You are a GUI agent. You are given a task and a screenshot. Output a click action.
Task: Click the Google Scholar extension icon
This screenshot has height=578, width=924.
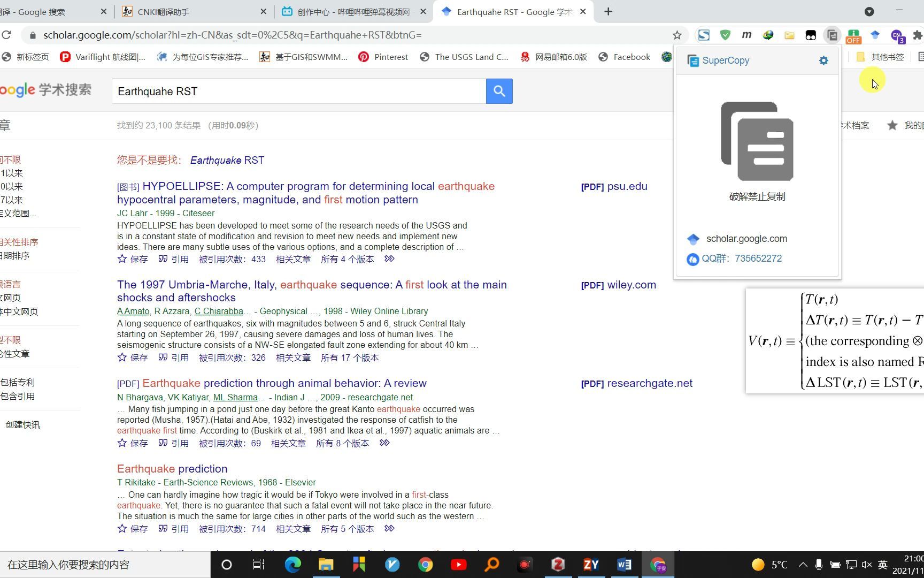[875, 35]
